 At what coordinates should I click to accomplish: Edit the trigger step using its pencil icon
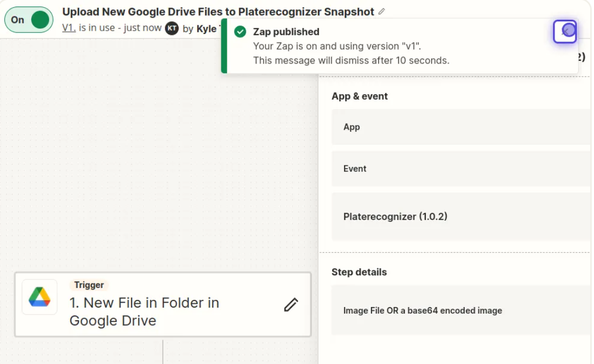tap(291, 305)
